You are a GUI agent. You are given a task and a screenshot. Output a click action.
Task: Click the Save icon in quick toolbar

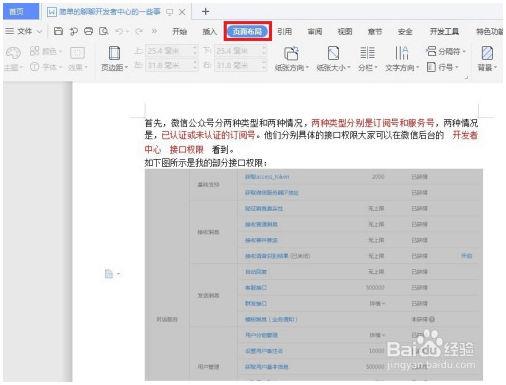tap(58, 31)
